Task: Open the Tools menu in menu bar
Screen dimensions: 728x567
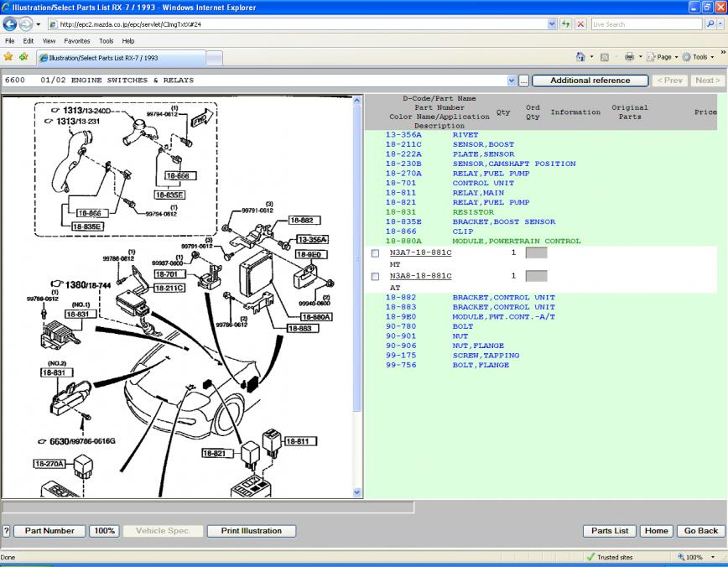Action: [106, 40]
